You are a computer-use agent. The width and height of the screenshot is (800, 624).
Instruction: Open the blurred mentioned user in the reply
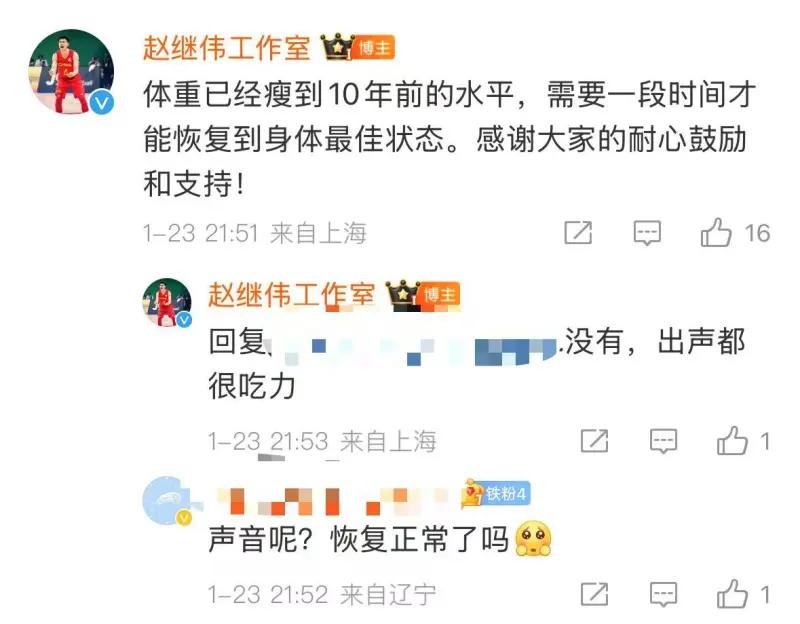(413, 347)
